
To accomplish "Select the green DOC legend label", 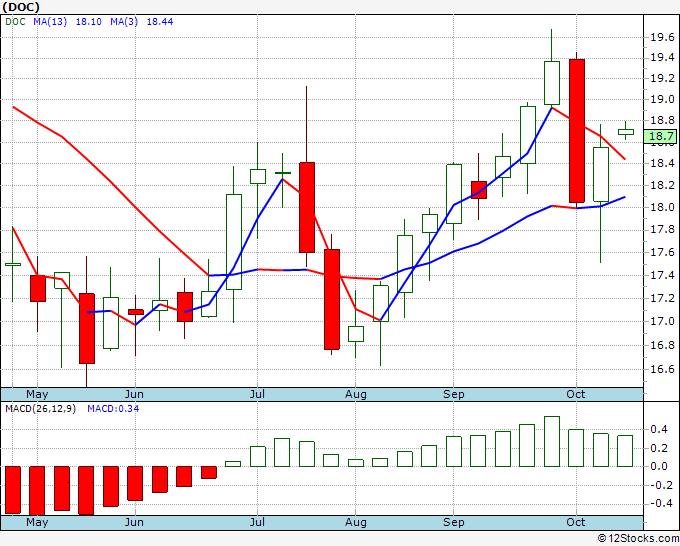I will (15, 22).
